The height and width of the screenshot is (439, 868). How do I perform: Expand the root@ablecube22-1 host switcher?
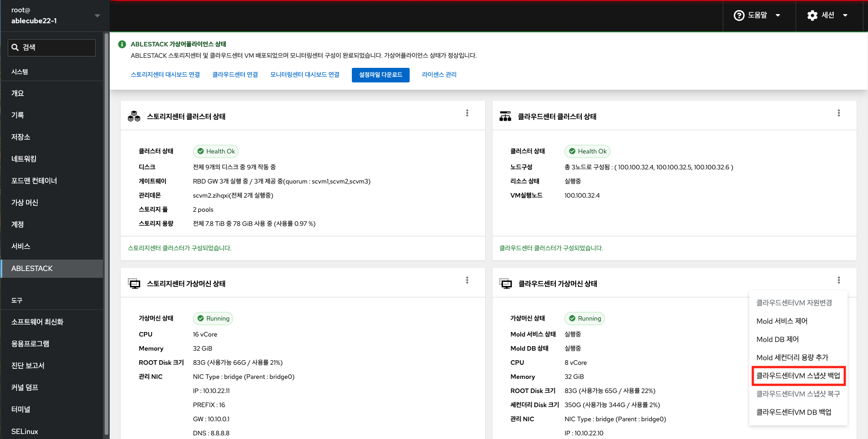pyautogui.click(x=97, y=16)
